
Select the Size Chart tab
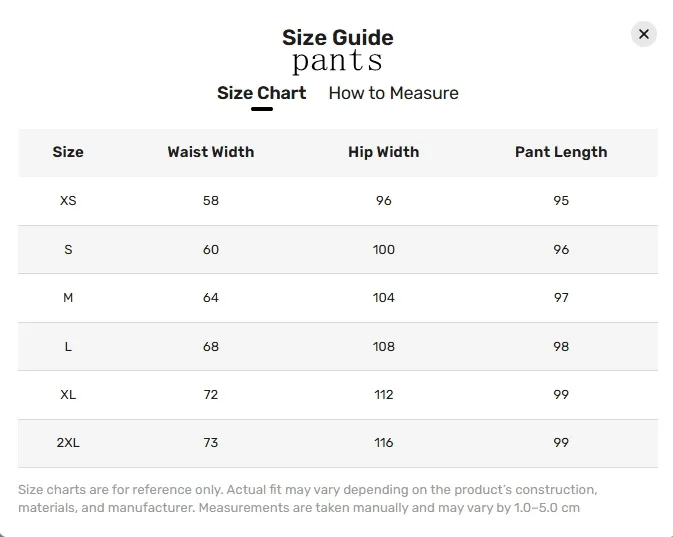[261, 93]
